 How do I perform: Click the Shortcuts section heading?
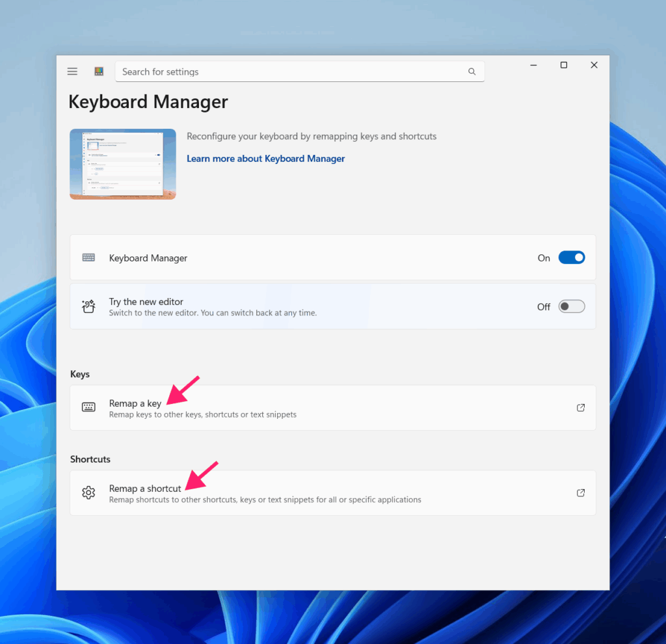point(90,459)
